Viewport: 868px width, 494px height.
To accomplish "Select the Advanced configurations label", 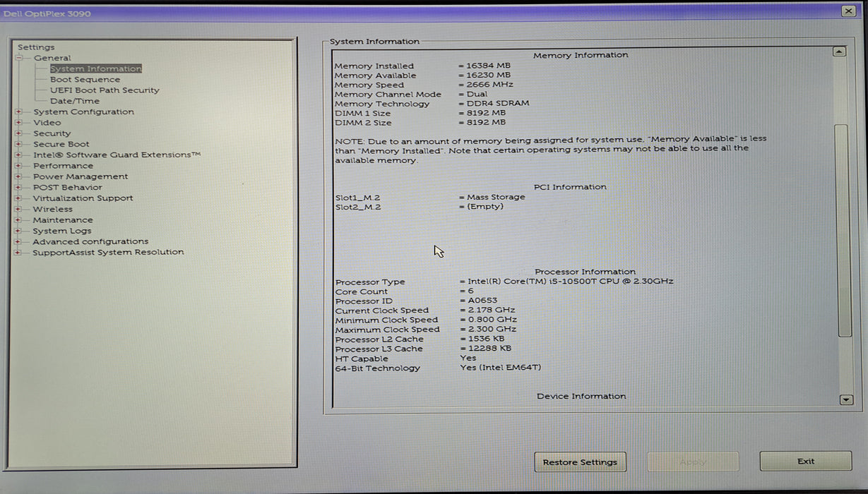I will pyautogui.click(x=90, y=241).
